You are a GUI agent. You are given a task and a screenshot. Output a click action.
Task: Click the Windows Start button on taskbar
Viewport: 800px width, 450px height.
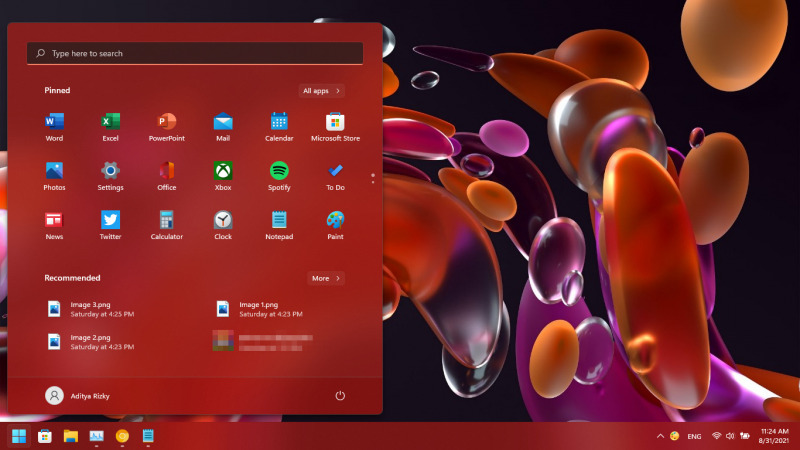point(19,436)
